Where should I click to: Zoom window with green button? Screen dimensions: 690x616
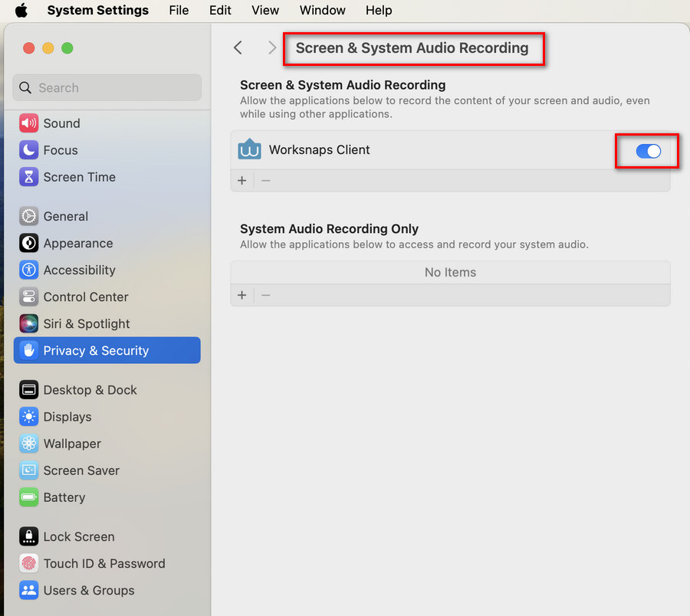pos(67,48)
